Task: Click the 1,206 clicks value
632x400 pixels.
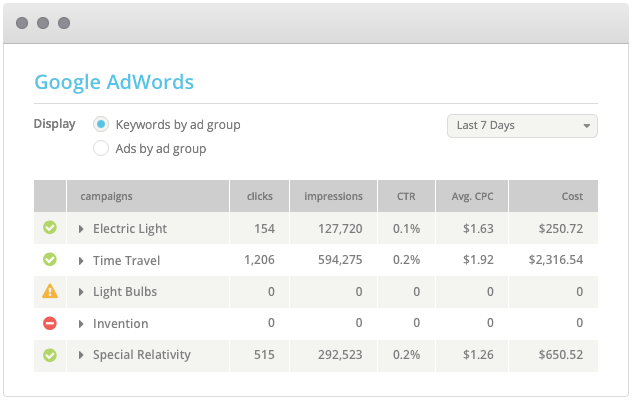Action: [260, 260]
